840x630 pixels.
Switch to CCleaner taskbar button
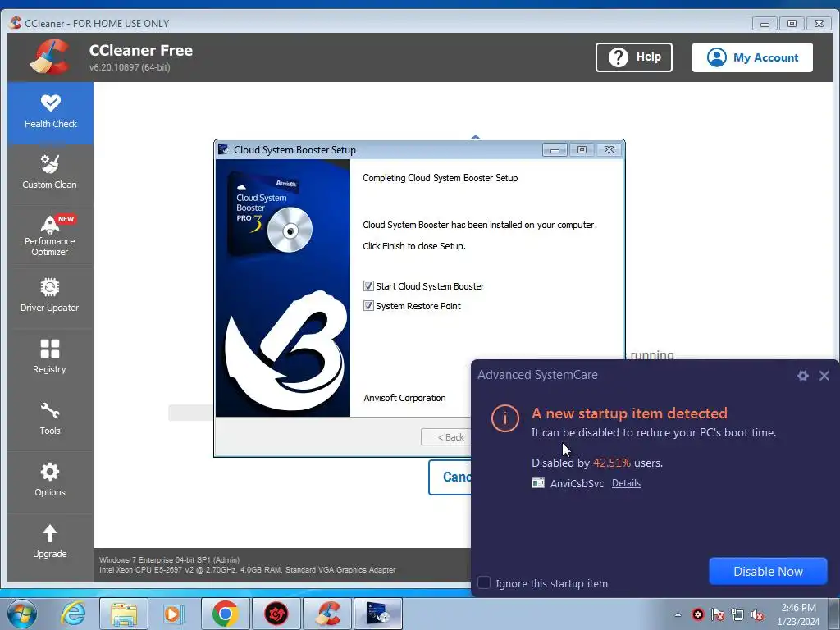327,614
